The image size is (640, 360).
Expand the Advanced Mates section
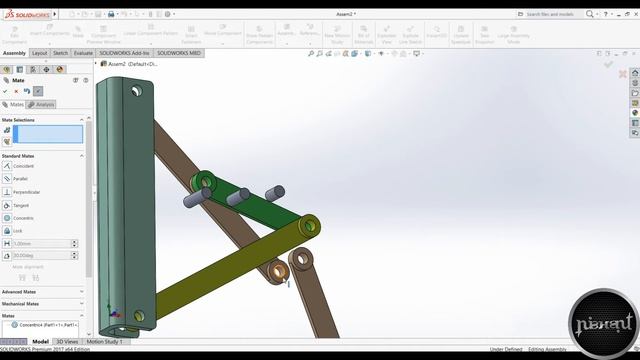click(x=82, y=292)
